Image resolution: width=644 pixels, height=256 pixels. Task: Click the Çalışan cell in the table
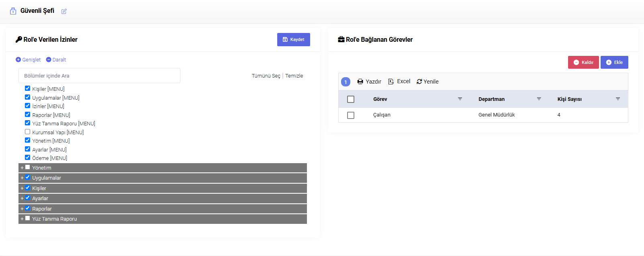[382, 115]
